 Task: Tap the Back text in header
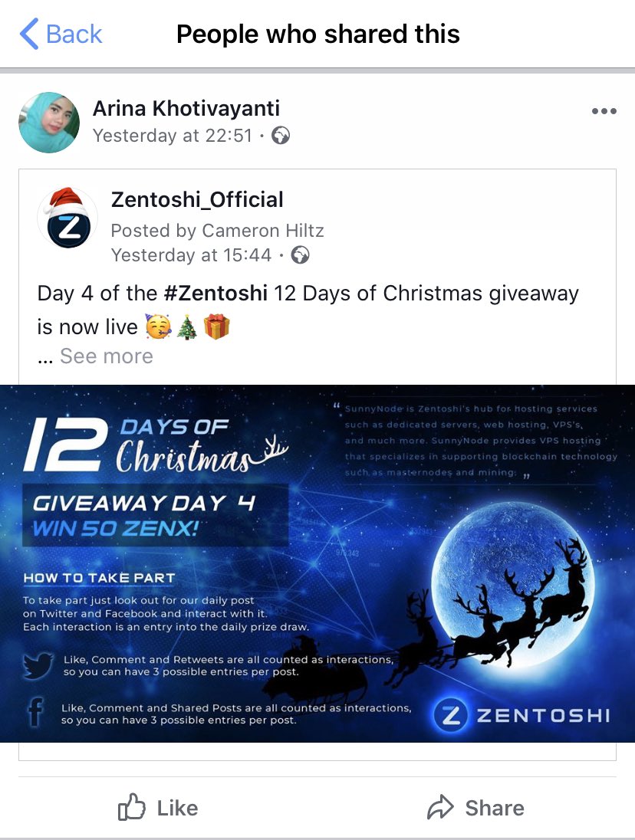pyautogui.click(x=74, y=34)
